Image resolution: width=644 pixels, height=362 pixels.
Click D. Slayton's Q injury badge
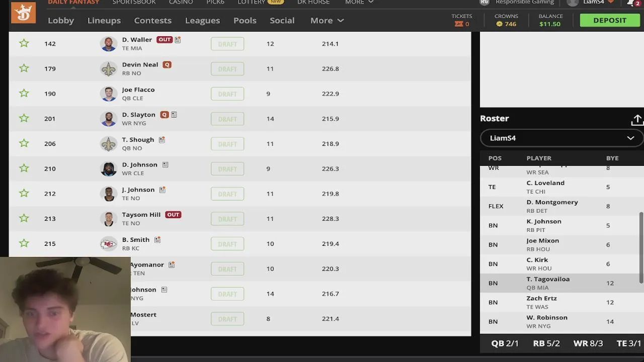(164, 115)
